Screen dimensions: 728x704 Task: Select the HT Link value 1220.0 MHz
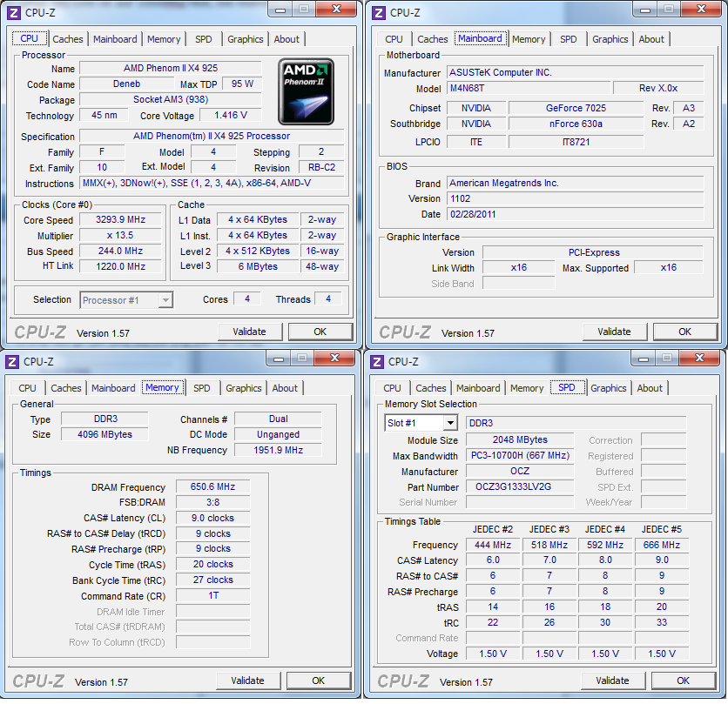point(120,266)
